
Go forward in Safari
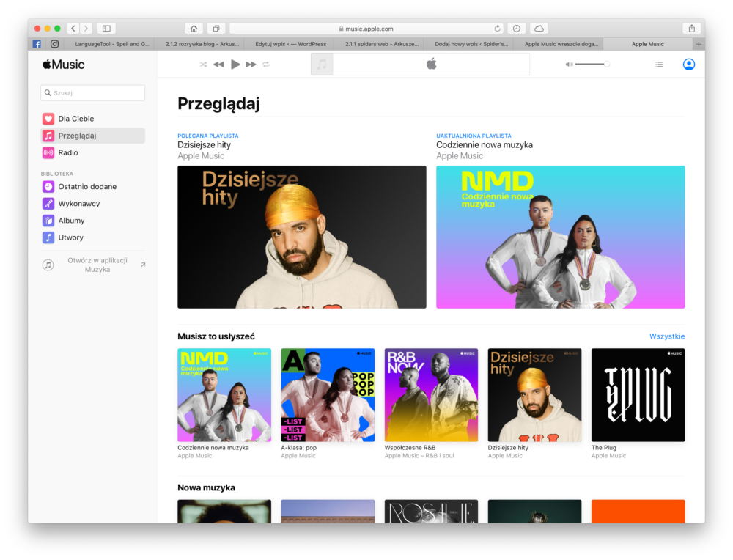(x=86, y=29)
